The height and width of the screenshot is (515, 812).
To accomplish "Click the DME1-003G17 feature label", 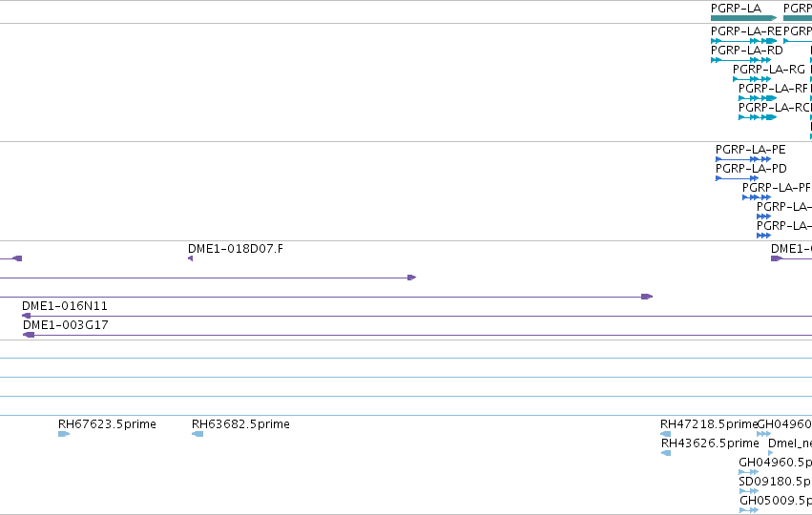I will [66, 325].
